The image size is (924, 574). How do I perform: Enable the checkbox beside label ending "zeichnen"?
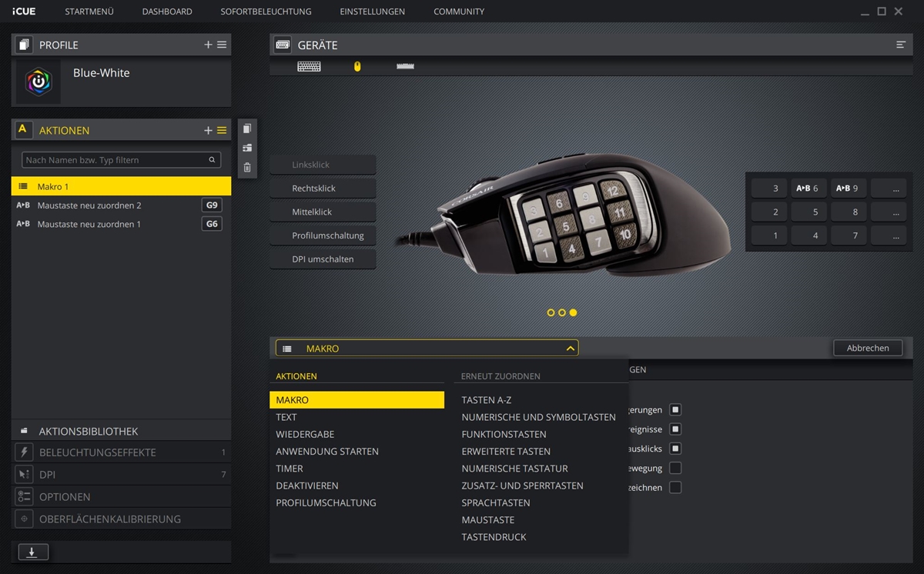(675, 487)
